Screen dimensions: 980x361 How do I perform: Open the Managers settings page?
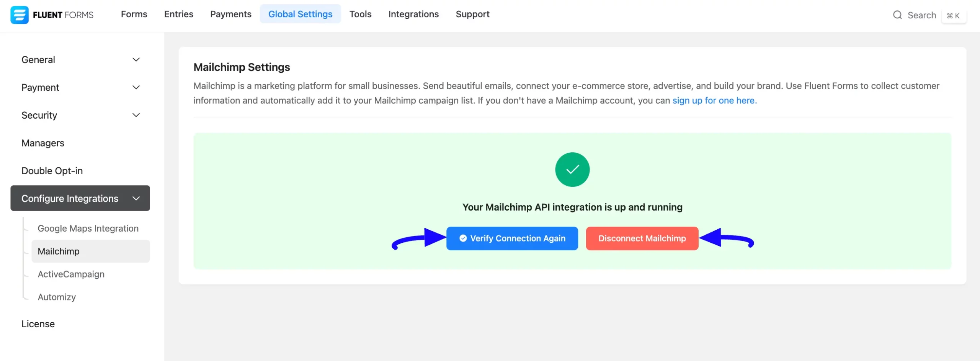(x=43, y=143)
